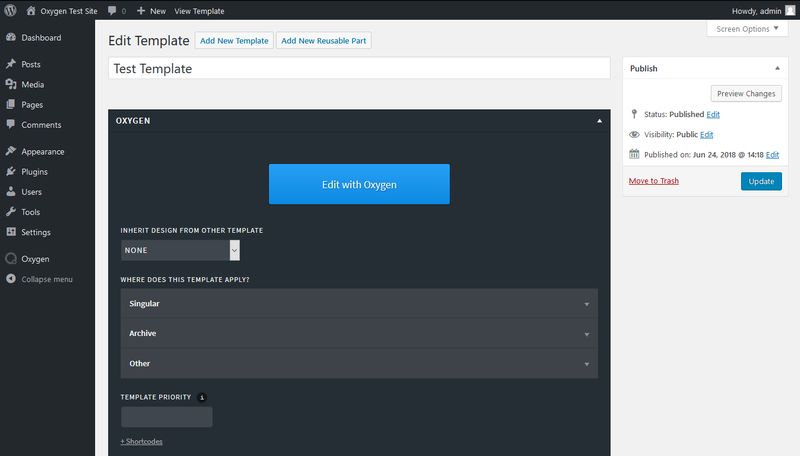800x456 pixels.
Task: Click the Users person icon in sidebar
Action: point(11,191)
